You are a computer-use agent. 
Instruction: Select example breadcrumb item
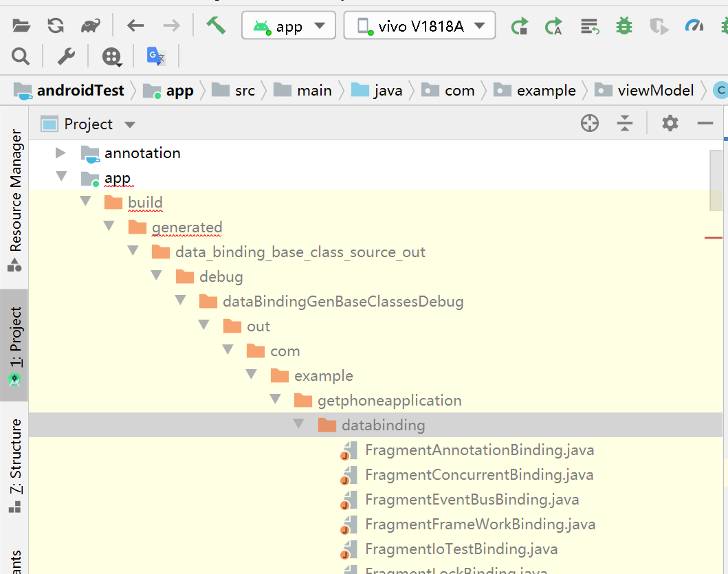(534, 90)
